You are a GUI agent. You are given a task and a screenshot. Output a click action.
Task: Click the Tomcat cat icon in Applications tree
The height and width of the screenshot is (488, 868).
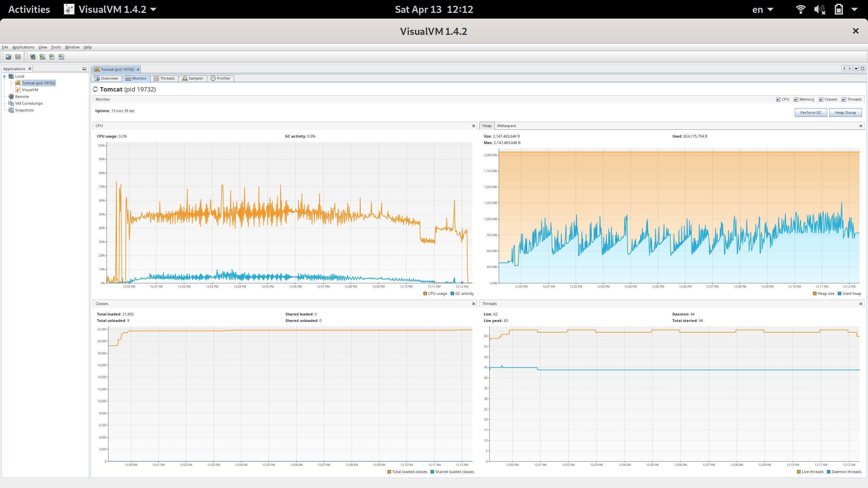tap(18, 83)
